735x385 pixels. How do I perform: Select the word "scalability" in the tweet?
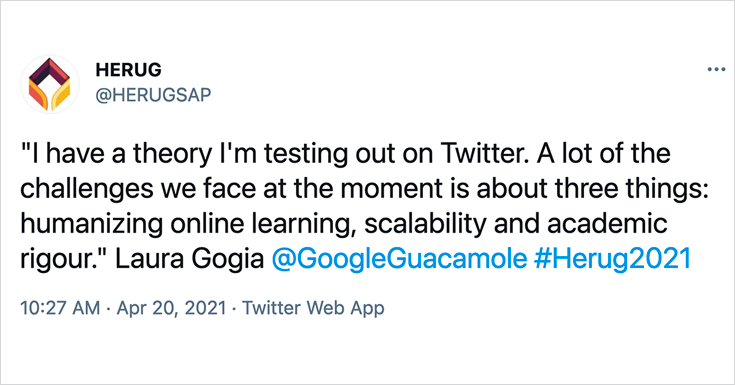[426, 224]
